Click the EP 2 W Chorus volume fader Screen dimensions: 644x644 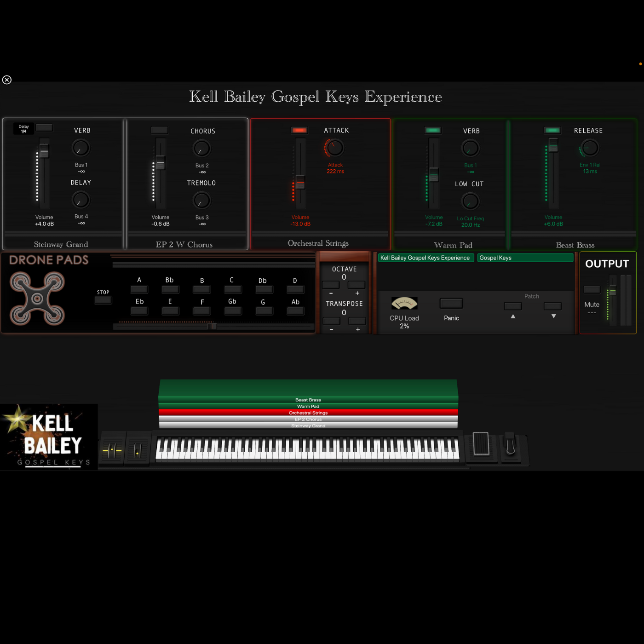pyautogui.click(x=160, y=163)
